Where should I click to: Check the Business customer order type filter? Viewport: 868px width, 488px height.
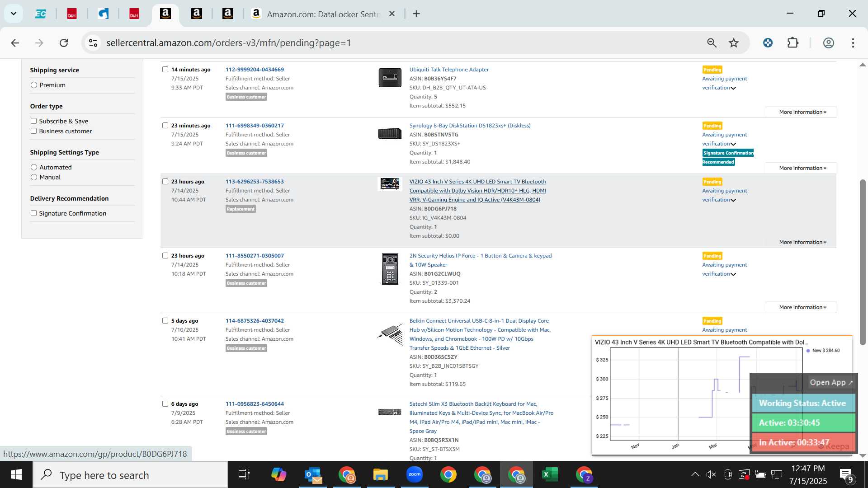(33, 131)
